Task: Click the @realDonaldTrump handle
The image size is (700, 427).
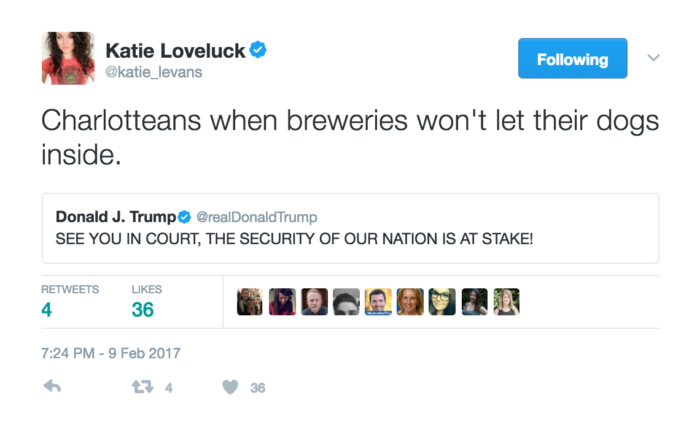Action: (x=257, y=217)
